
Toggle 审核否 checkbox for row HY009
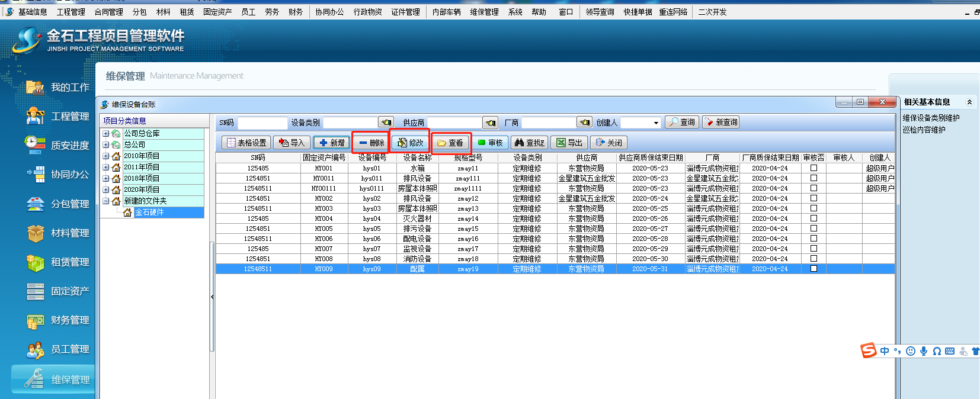click(814, 269)
